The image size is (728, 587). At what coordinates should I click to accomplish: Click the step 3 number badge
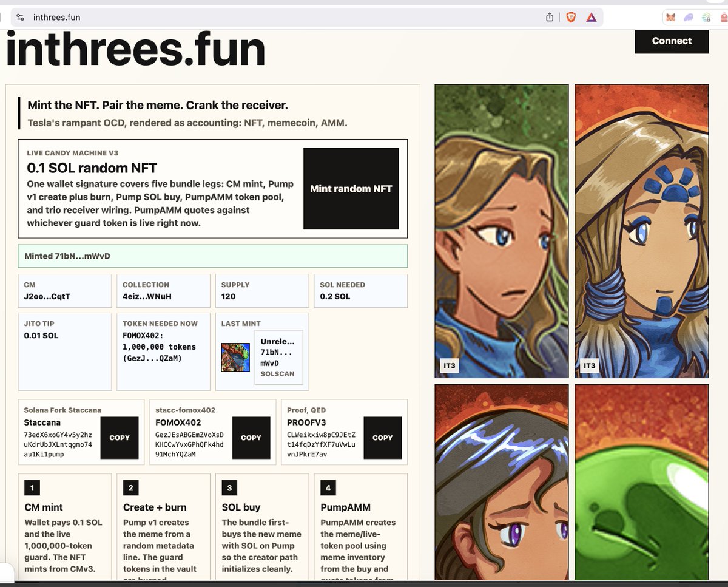pyautogui.click(x=229, y=487)
